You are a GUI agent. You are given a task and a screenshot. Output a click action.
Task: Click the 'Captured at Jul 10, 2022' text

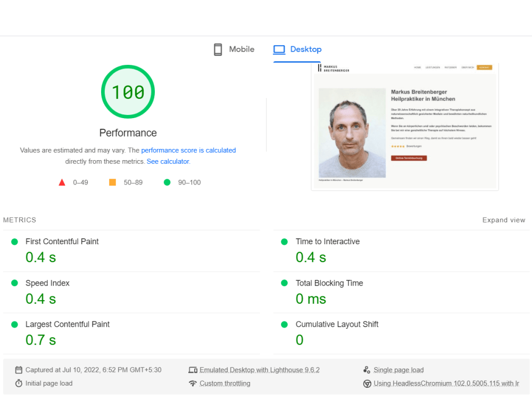tap(93, 370)
